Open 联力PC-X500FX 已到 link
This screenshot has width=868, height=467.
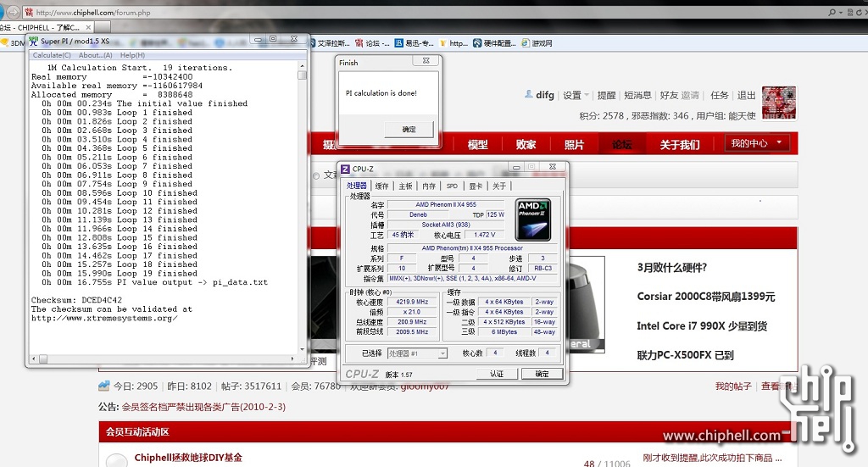tap(685, 355)
